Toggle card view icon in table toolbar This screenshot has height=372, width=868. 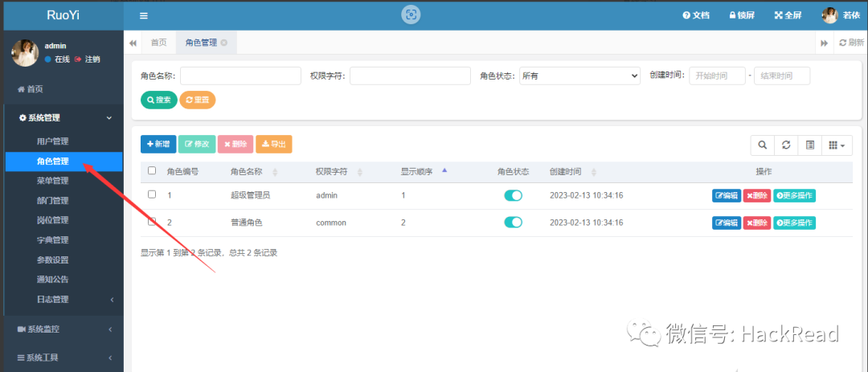[x=809, y=145]
